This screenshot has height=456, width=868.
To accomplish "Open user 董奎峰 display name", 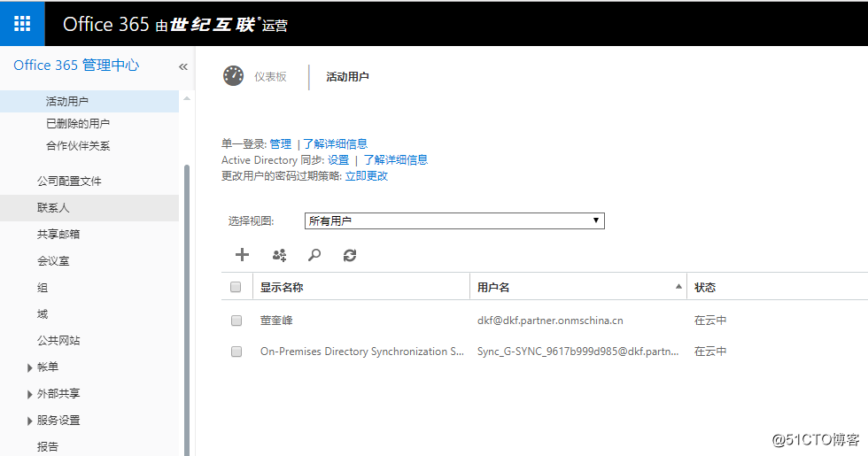I will pyautogui.click(x=276, y=321).
